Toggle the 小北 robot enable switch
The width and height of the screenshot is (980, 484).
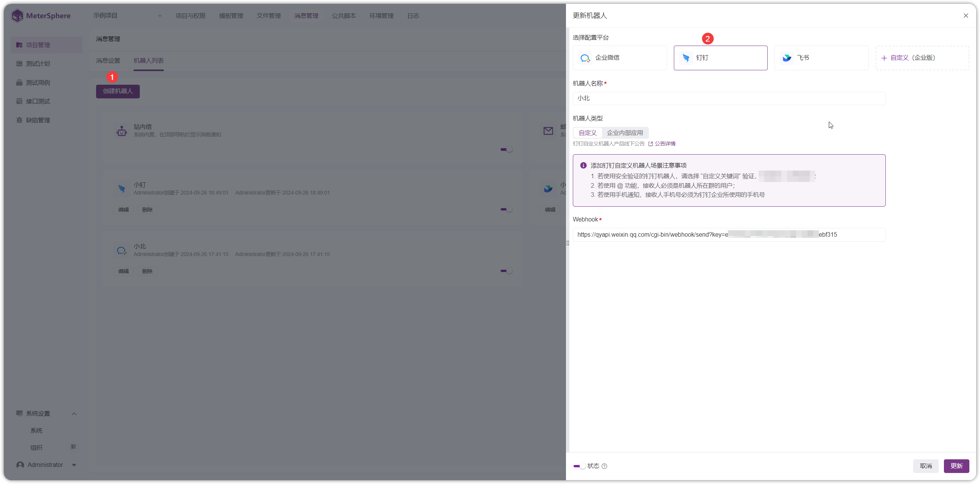[506, 271]
